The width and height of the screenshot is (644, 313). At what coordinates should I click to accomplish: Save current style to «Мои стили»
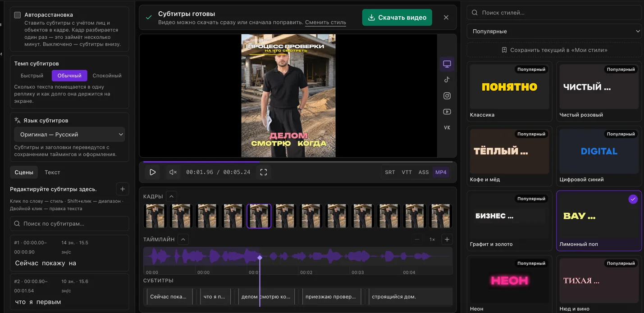pyautogui.click(x=554, y=50)
